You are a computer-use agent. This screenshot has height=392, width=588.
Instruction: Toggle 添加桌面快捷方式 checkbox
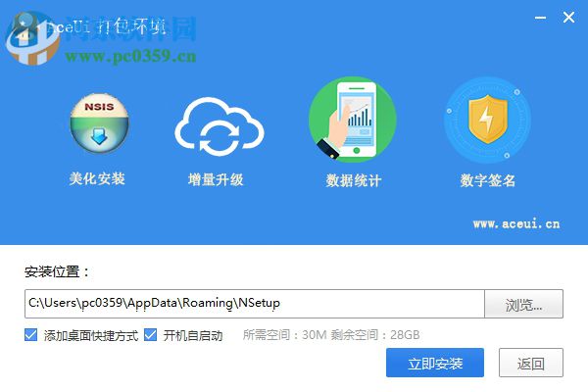click(x=30, y=334)
